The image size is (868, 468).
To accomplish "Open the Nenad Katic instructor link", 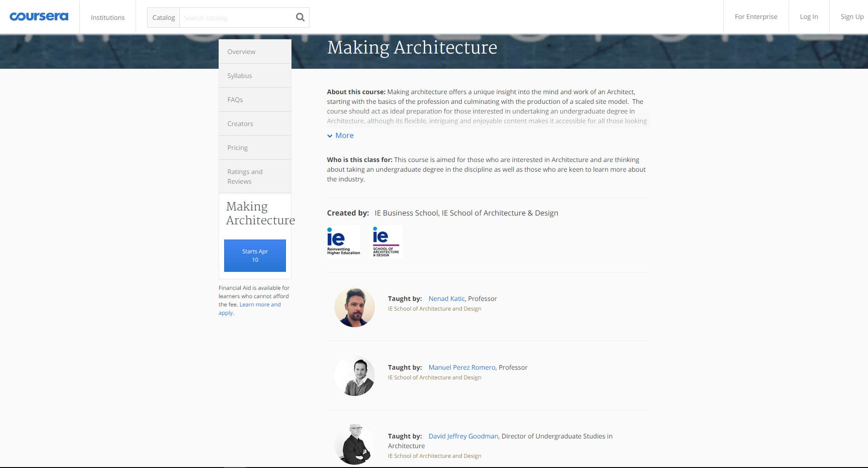I will pyautogui.click(x=446, y=299).
